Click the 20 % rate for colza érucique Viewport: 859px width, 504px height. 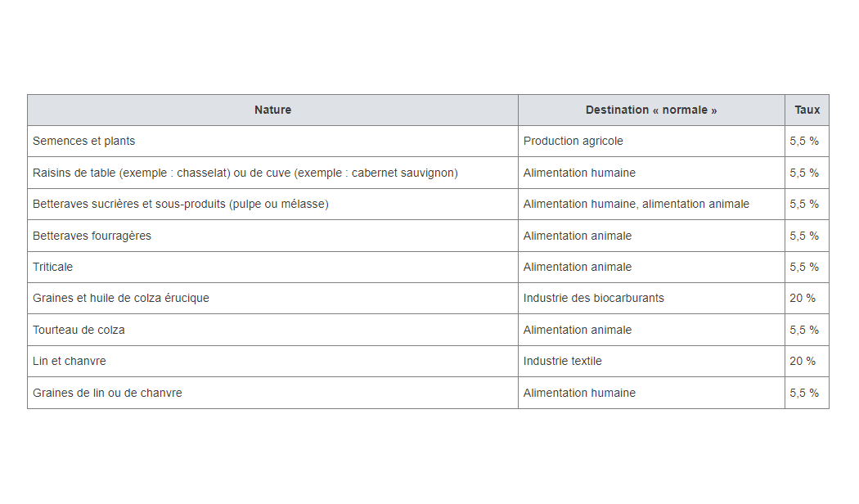pos(803,298)
